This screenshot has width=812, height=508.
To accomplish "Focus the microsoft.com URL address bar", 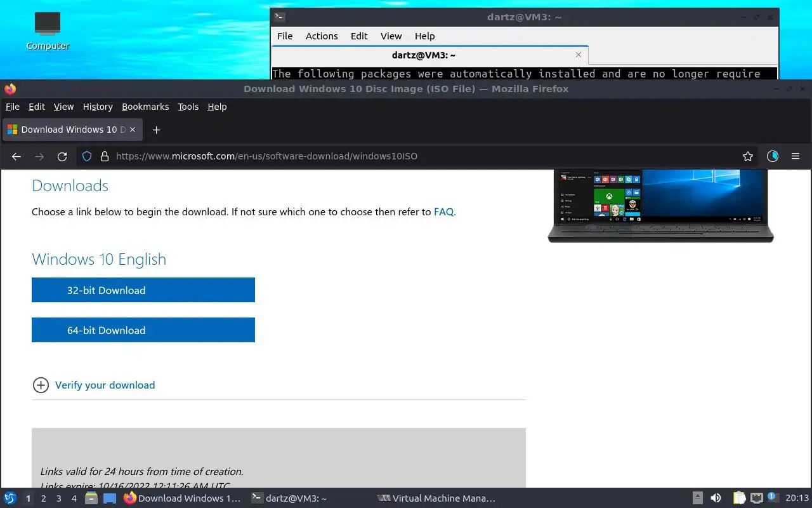I will (x=419, y=156).
